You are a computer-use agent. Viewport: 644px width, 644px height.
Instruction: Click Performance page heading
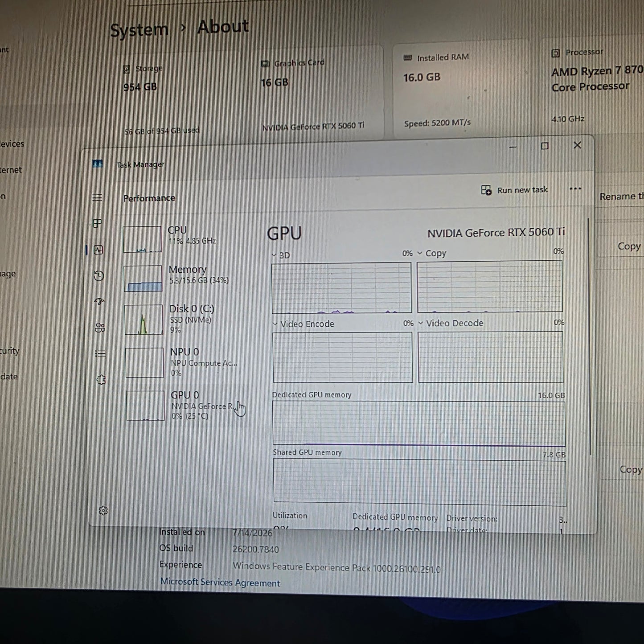pyautogui.click(x=149, y=198)
